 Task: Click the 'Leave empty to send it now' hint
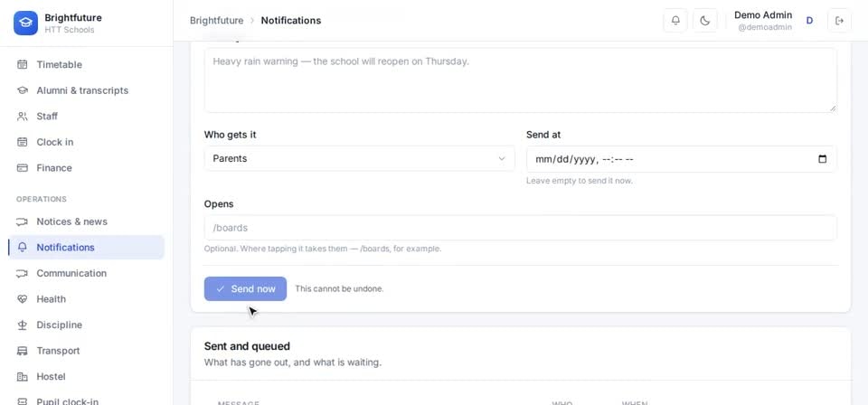[x=579, y=181]
